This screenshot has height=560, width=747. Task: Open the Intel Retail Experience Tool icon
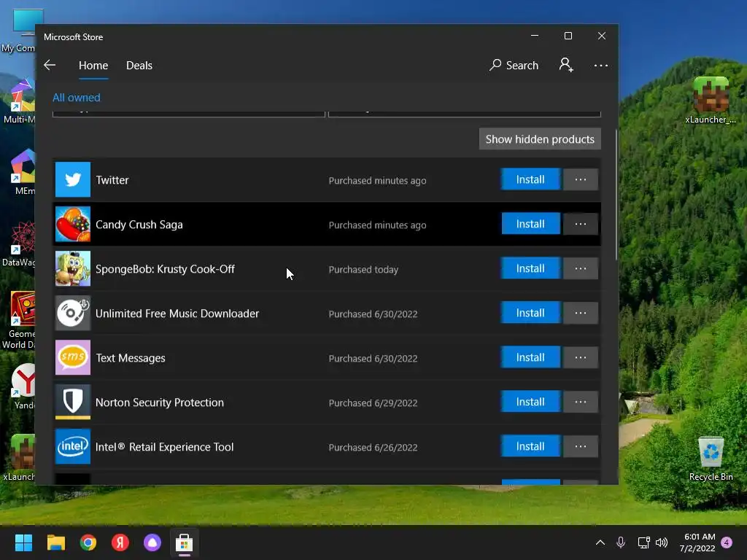coord(72,447)
